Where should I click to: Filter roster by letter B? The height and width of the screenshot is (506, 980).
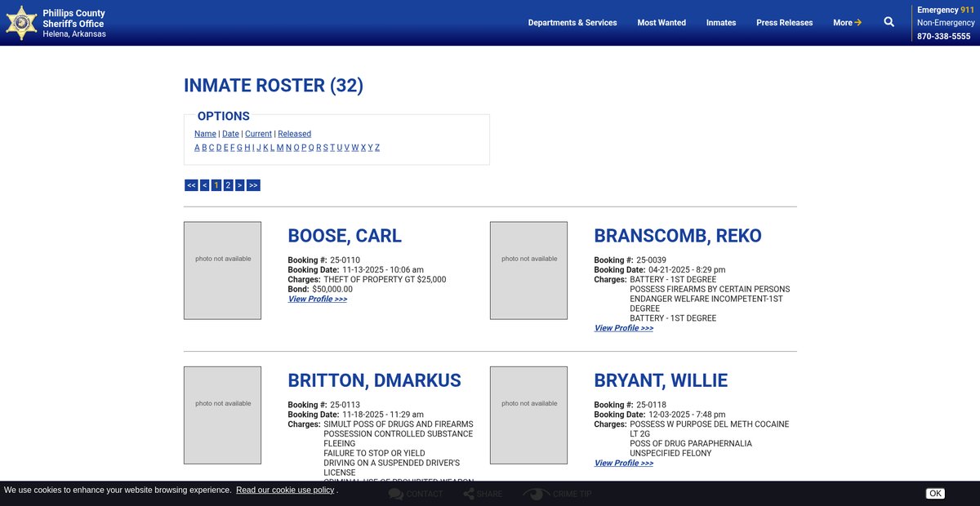(204, 148)
